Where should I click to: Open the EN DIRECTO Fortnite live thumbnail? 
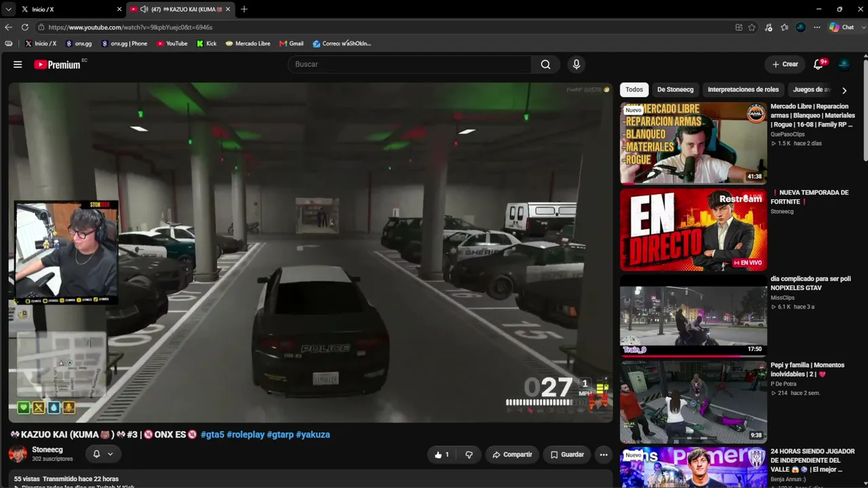coord(693,229)
